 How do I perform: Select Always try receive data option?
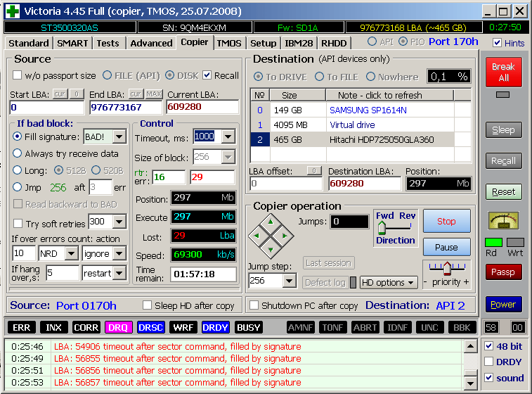click(18, 153)
